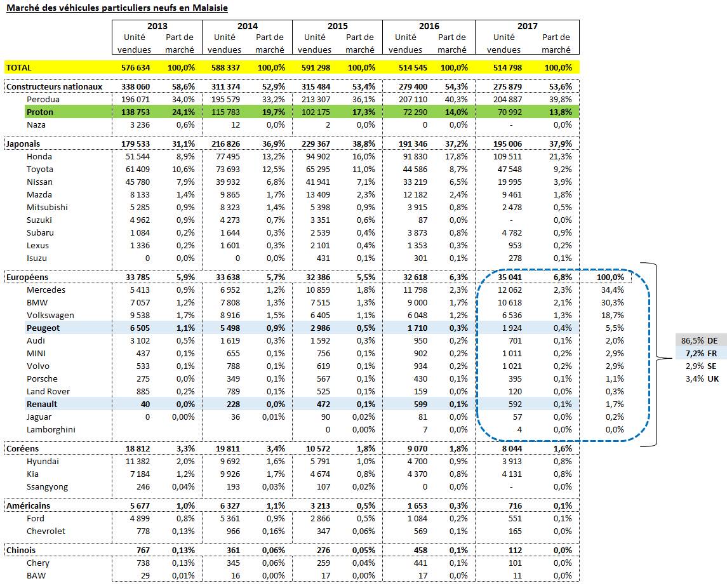
Task: Click the BAW row label
Action: click(x=36, y=576)
